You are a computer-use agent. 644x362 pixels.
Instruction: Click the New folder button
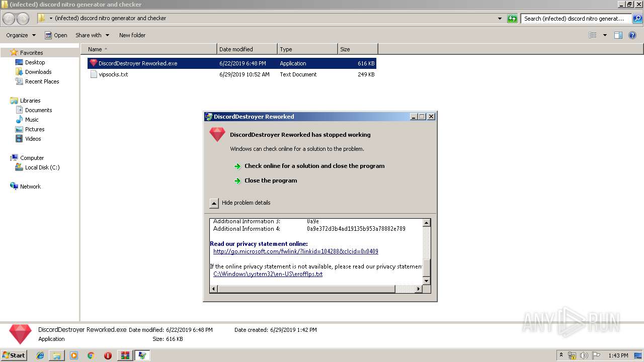tap(132, 35)
